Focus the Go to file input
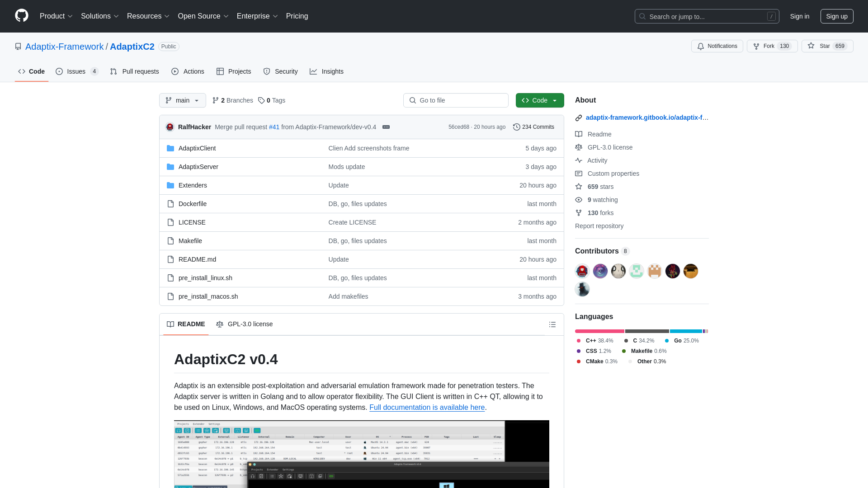868x488 pixels. click(x=456, y=100)
